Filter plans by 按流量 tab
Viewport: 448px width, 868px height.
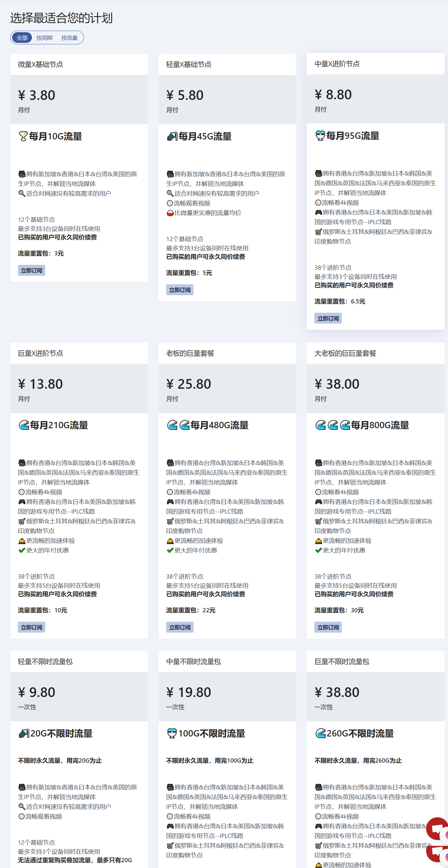69,38
